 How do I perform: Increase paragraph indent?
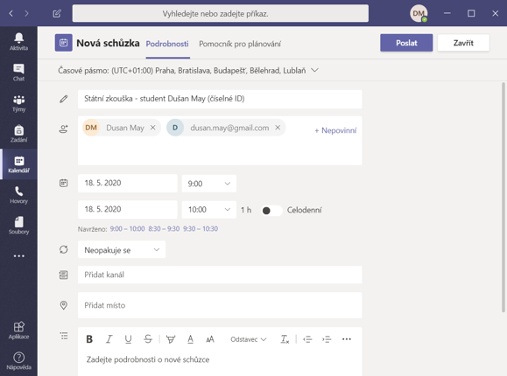[327, 339]
